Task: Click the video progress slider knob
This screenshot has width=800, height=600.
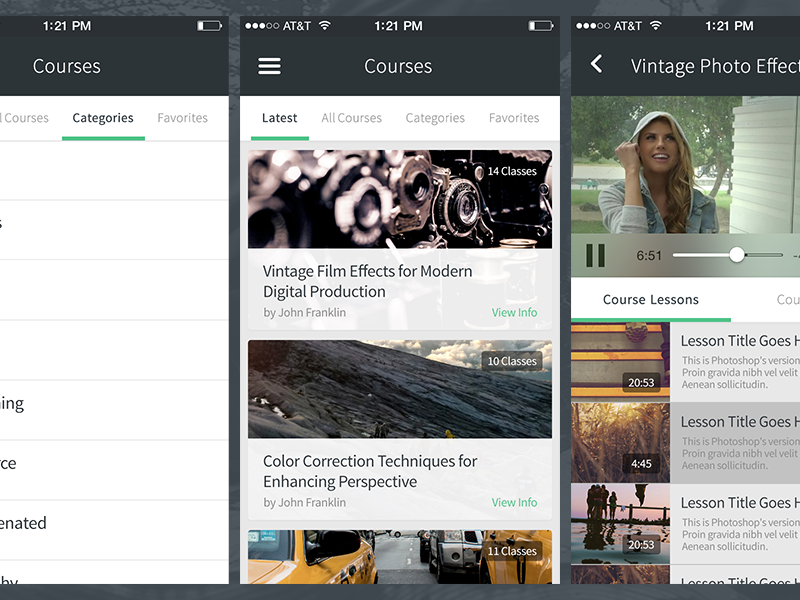Action: [x=736, y=255]
